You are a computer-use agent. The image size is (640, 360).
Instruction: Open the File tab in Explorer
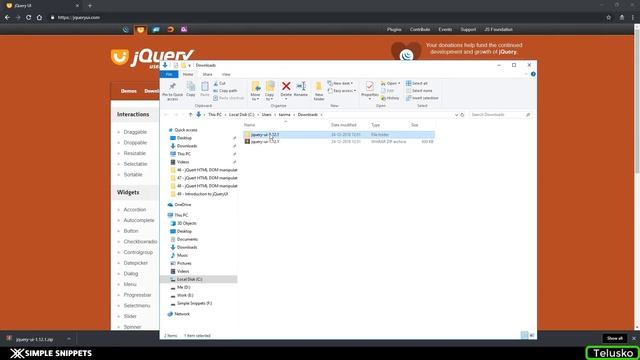[169, 74]
